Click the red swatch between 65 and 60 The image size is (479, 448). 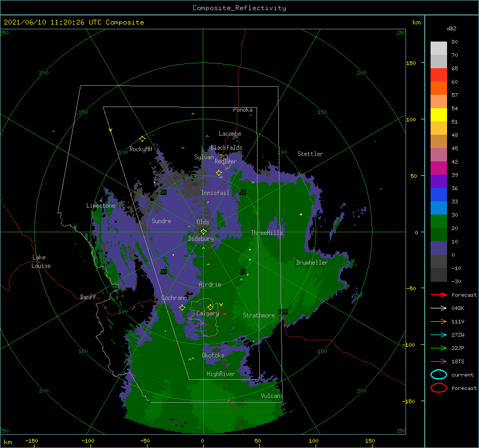(439, 75)
